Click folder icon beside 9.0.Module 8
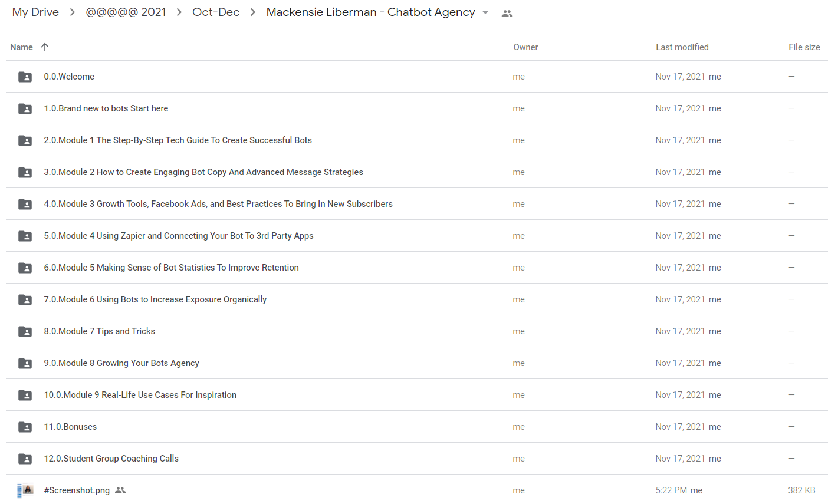The image size is (828, 504). pyautogui.click(x=25, y=363)
